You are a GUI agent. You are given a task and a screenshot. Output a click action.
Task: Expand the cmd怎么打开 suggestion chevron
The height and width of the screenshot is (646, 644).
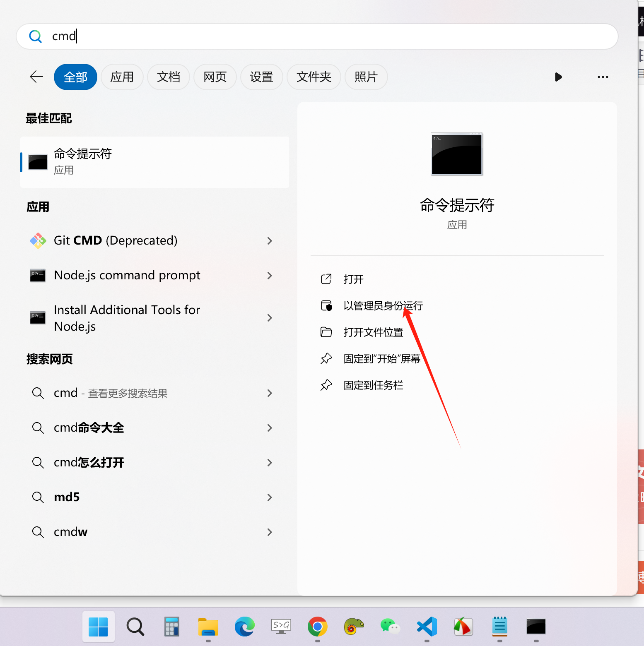click(270, 462)
